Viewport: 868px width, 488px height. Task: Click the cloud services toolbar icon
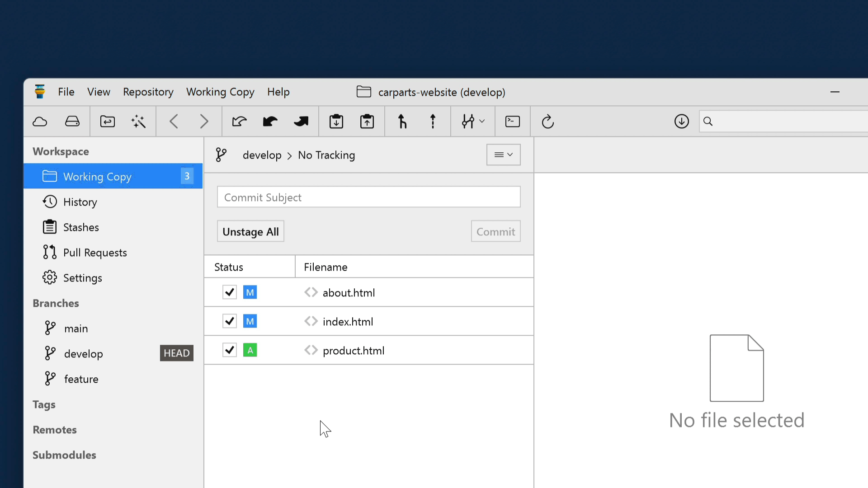40,122
